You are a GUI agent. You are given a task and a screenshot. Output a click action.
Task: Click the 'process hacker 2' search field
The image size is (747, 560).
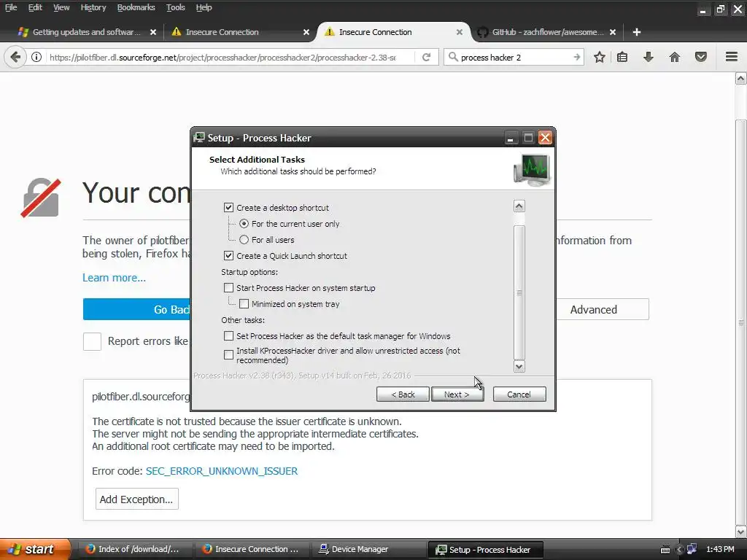[515, 57]
